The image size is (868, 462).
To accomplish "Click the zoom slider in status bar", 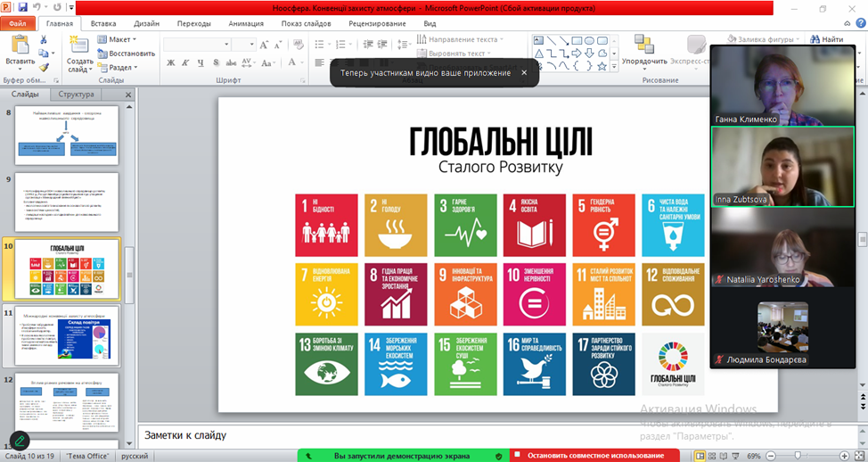I will (x=797, y=455).
